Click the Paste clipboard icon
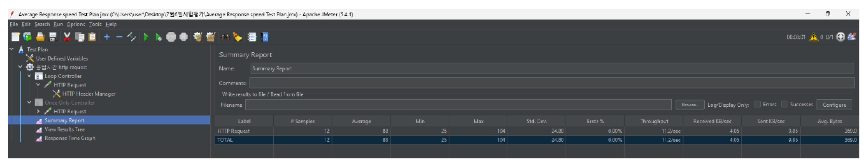 click(92, 37)
